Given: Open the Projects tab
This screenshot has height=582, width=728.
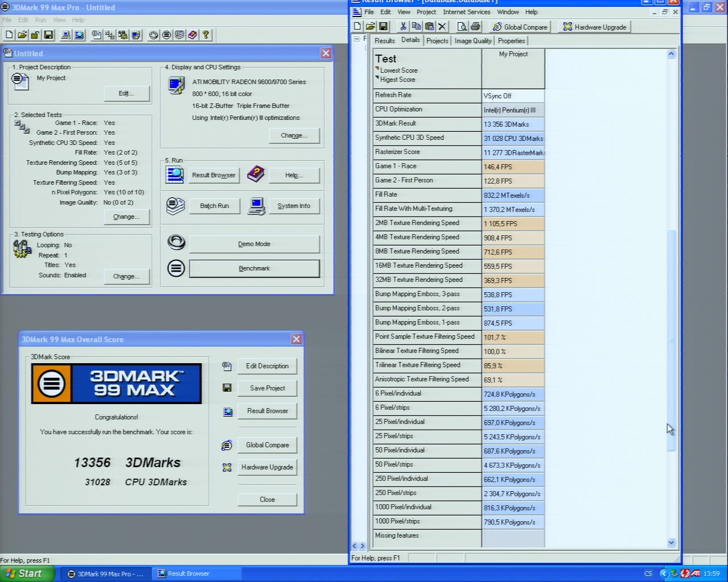Looking at the screenshot, I should 437,41.
